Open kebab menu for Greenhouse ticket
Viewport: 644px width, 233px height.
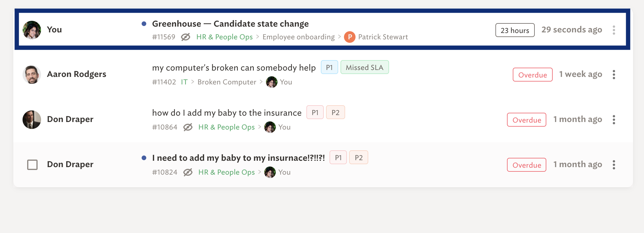[x=614, y=30]
